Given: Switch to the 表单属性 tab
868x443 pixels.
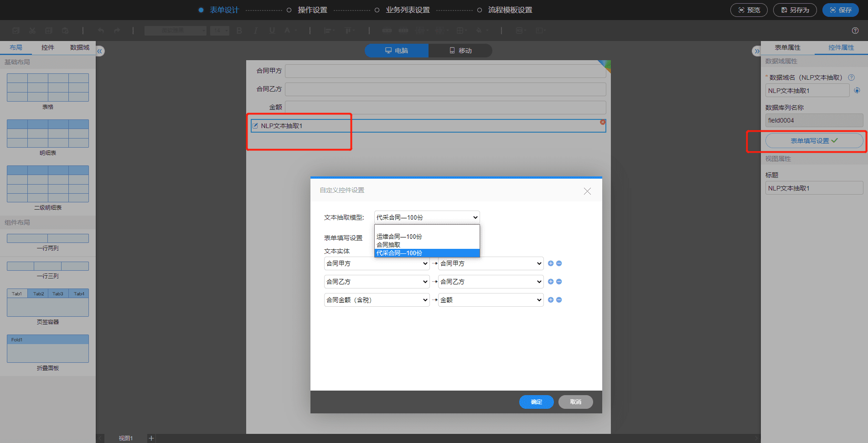Looking at the screenshot, I should point(788,47).
